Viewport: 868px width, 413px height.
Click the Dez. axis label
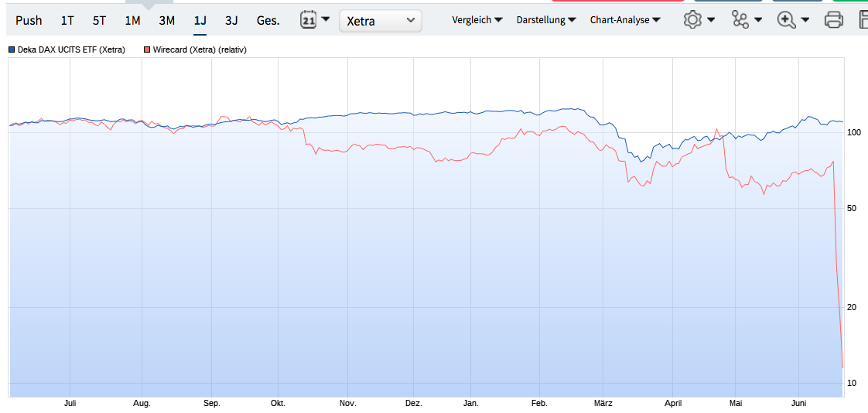(414, 403)
